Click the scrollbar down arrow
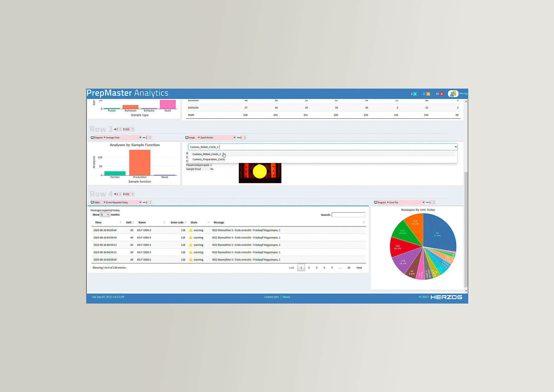554x392 pixels. (x=466, y=291)
